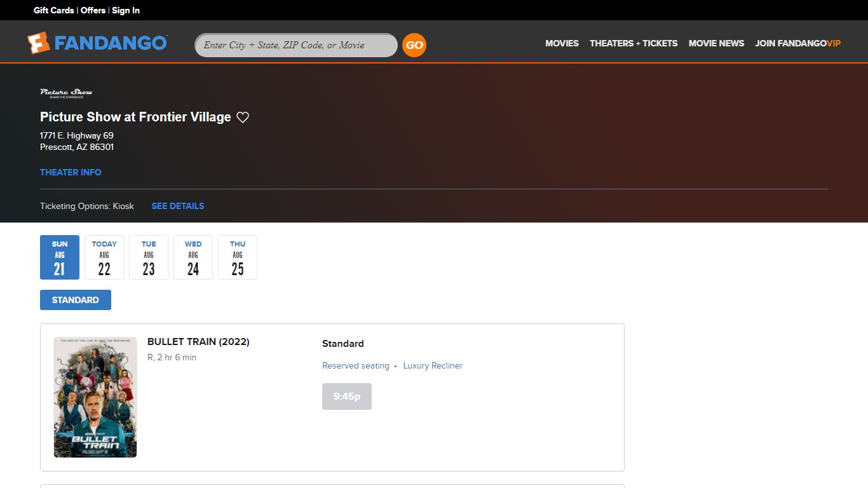This screenshot has width=868, height=488.
Task: Click the Ticketing Options: Kiosk text
Action: pyautogui.click(x=87, y=206)
